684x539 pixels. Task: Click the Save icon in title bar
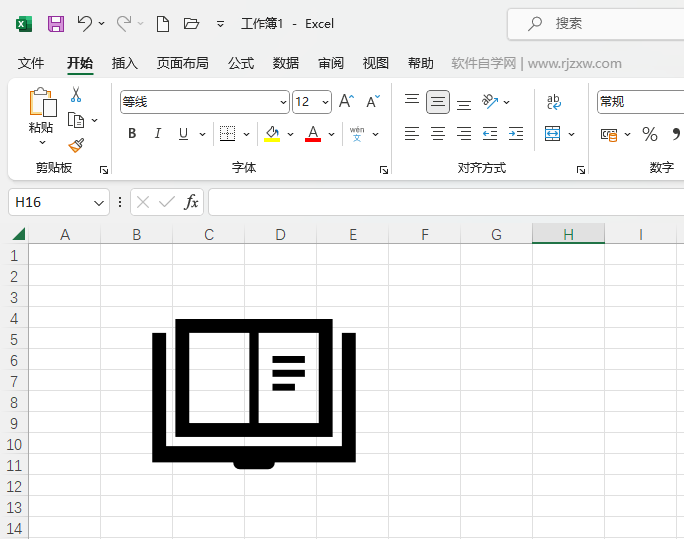[56, 24]
